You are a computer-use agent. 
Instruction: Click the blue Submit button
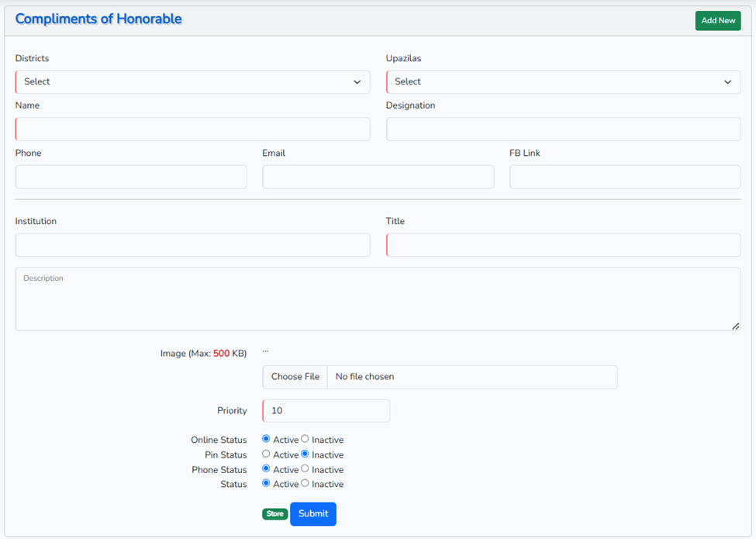tap(313, 513)
